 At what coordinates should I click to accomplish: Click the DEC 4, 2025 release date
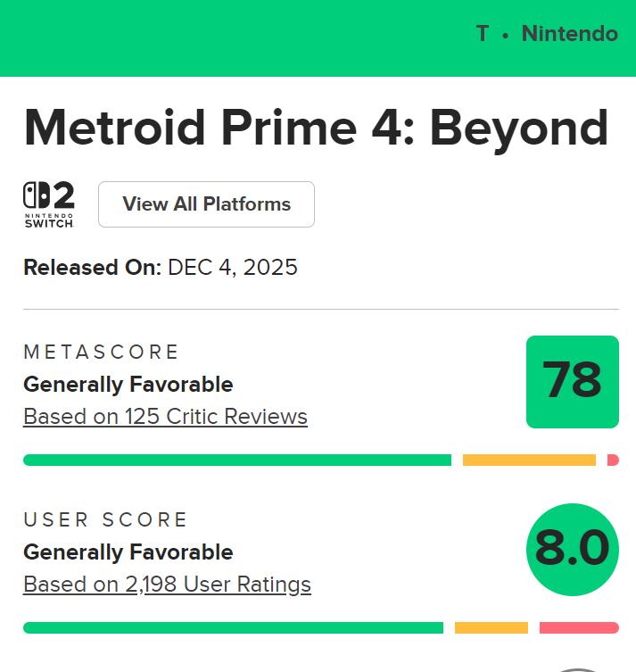point(233,267)
